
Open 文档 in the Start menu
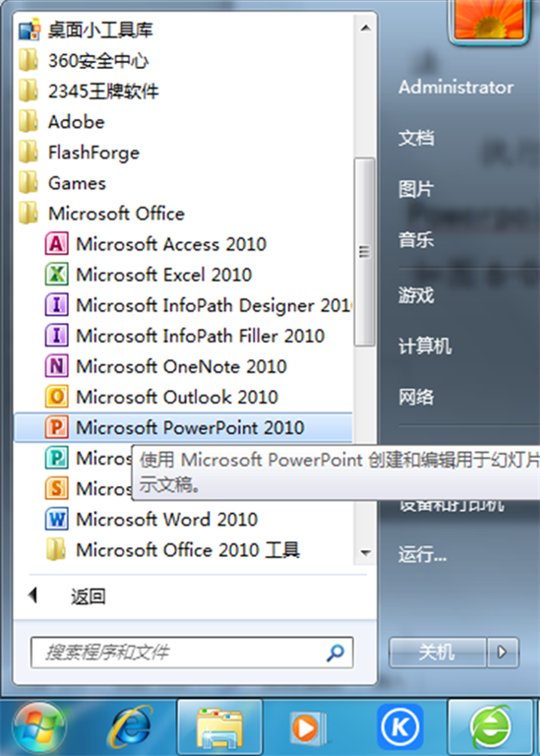416,138
